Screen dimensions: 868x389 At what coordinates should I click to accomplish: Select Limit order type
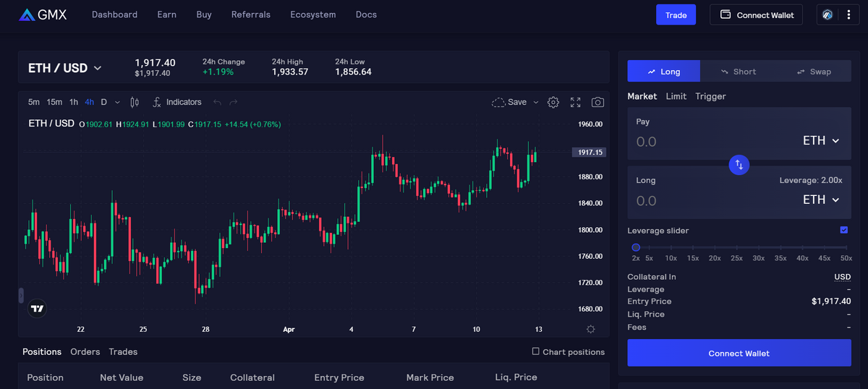pyautogui.click(x=676, y=96)
